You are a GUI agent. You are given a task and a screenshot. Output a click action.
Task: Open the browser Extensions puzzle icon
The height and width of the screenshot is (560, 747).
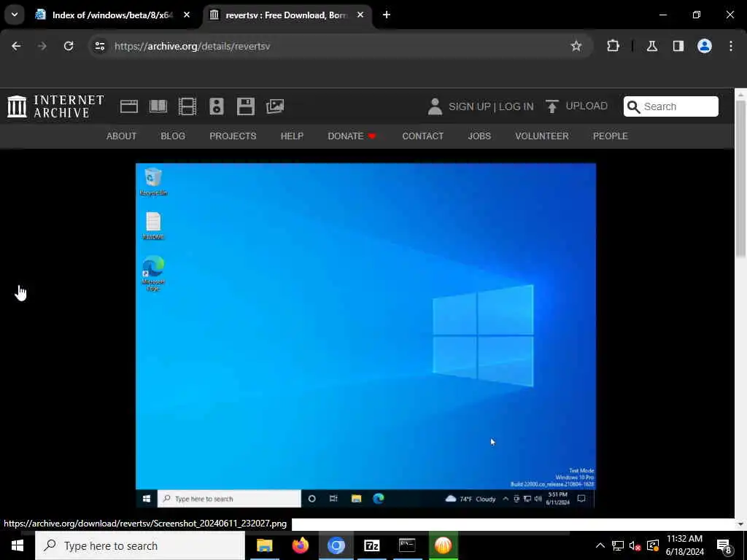coord(613,46)
